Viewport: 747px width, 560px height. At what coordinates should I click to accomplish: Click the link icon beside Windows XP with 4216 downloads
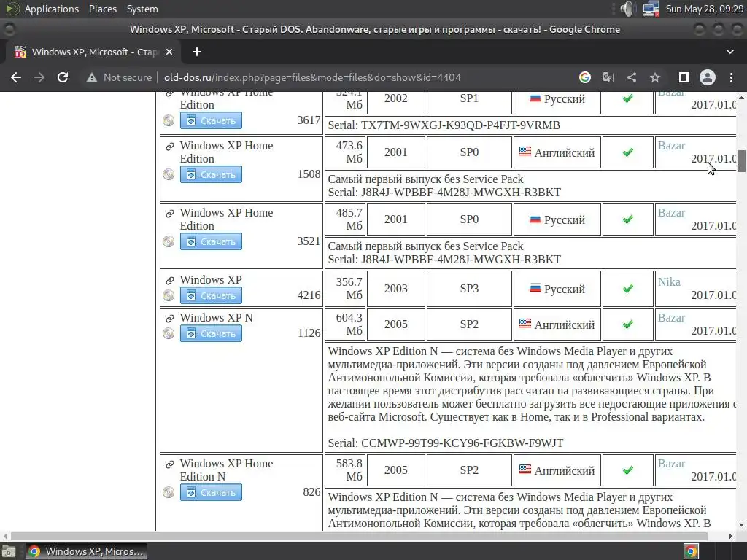[169, 281]
